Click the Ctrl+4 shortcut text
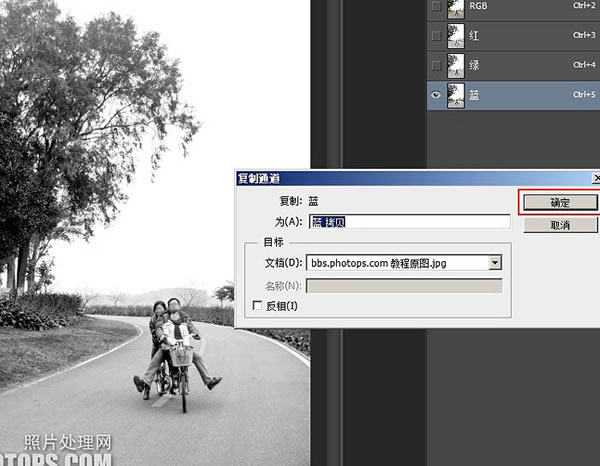This screenshot has height=466, width=600. click(x=584, y=65)
